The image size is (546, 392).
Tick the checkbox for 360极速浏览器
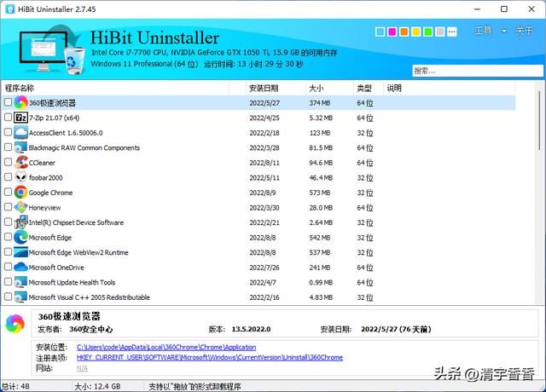pyautogui.click(x=8, y=102)
